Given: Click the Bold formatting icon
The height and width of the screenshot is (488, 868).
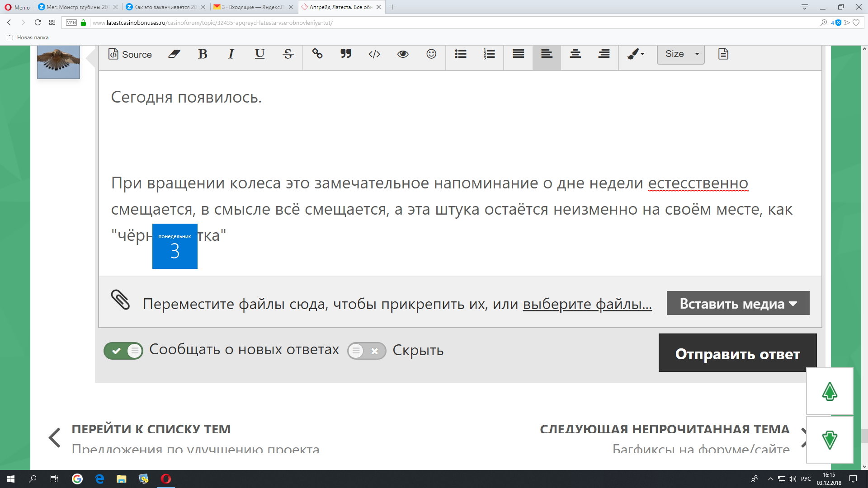Looking at the screenshot, I should click(203, 54).
